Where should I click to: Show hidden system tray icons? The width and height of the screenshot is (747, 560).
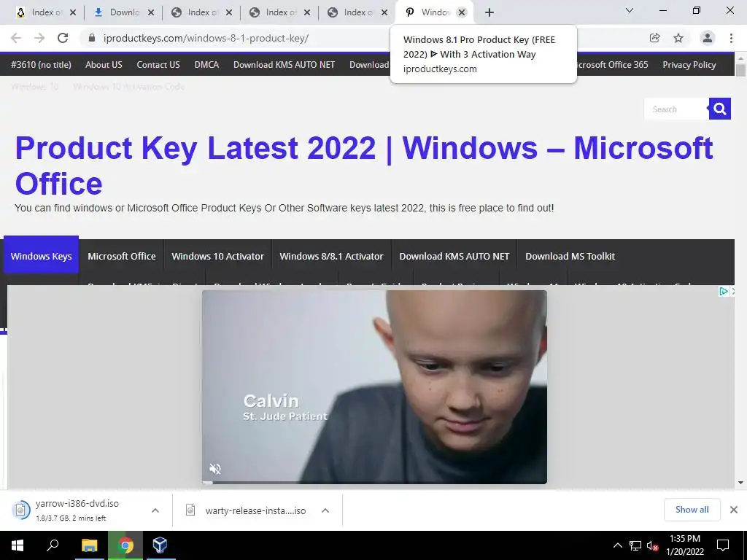617,545
